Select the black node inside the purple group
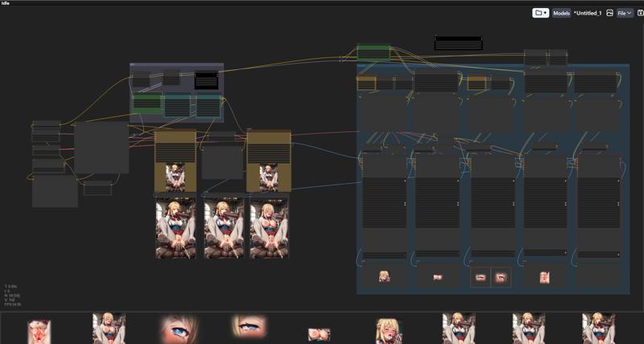 click(206, 80)
